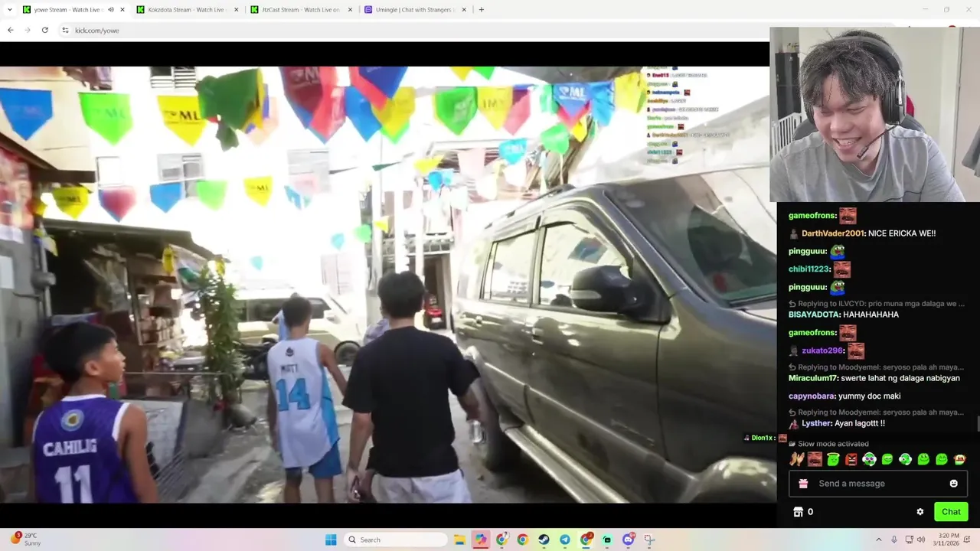
Task: Click username chibi11223 in chat
Action: tap(809, 269)
